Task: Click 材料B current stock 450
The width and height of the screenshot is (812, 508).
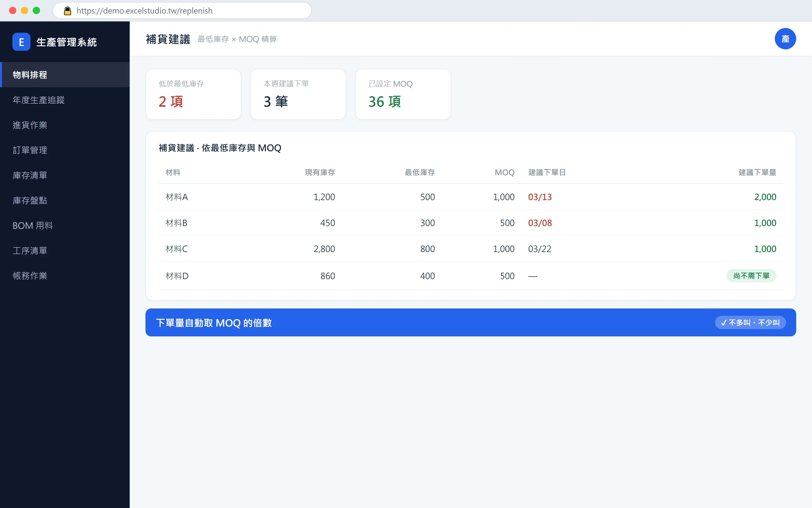Action: (x=328, y=223)
